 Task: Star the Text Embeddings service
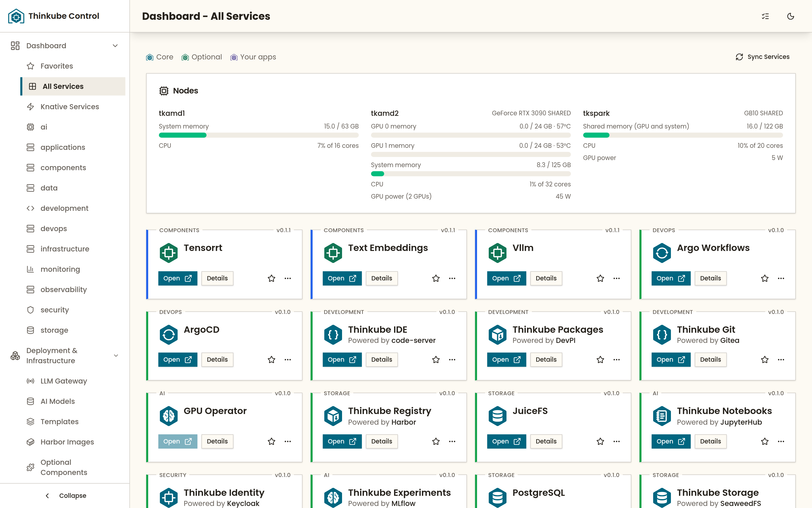(x=436, y=278)
